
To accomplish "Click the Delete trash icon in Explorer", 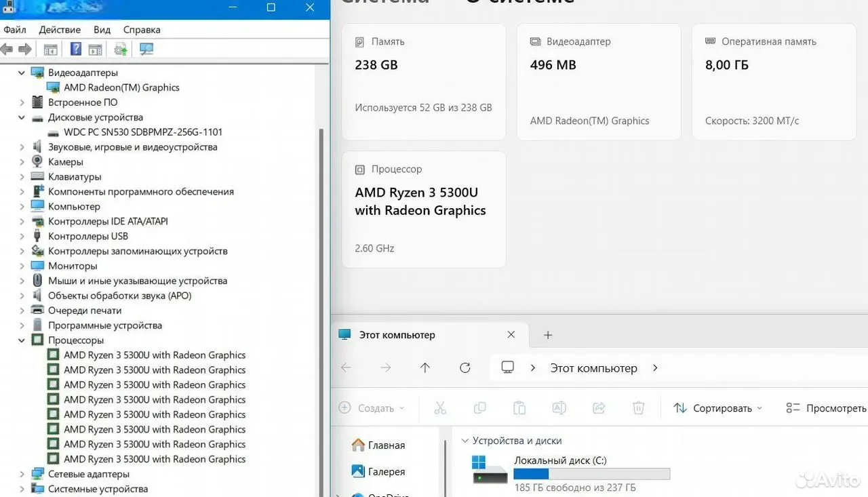I will tap(638, 407).
